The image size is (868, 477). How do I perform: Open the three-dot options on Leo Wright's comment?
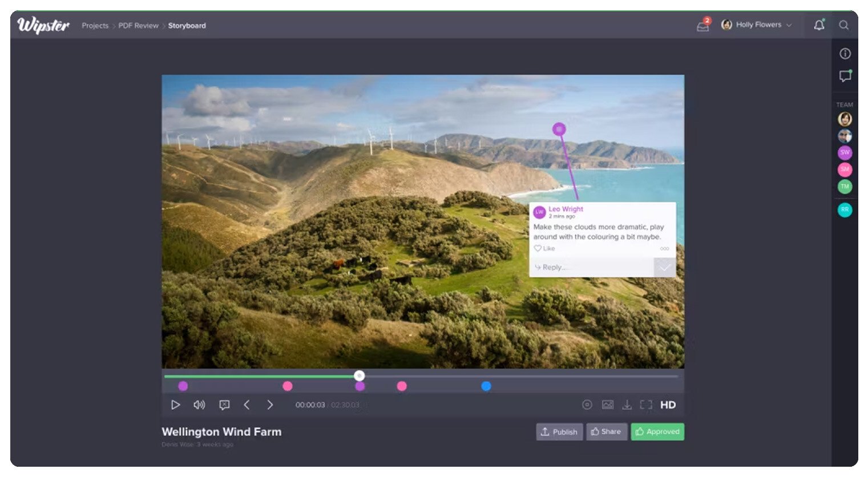(x=664, y=249)
